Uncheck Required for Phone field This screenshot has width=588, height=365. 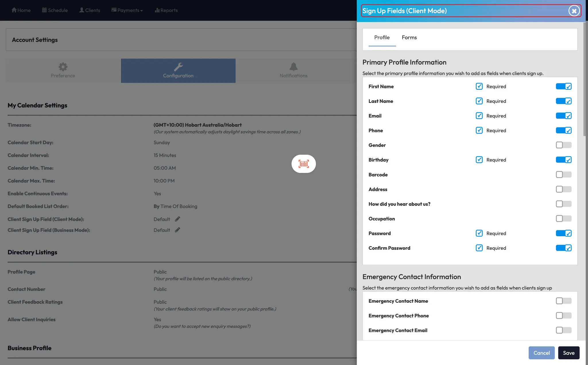[x=479, y=130]
